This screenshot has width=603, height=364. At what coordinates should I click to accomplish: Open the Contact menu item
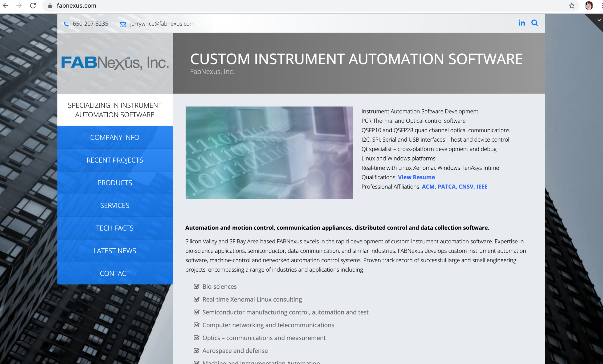click(x=115, y=273)
